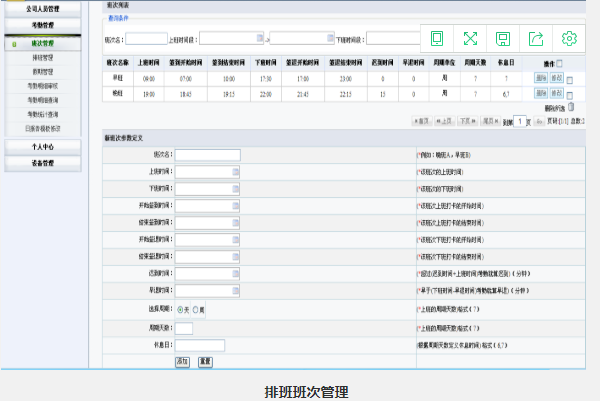Click the 重置 button to reset form
The height and width of the screenshot is (401, 600).
click(x=205, y=361)
